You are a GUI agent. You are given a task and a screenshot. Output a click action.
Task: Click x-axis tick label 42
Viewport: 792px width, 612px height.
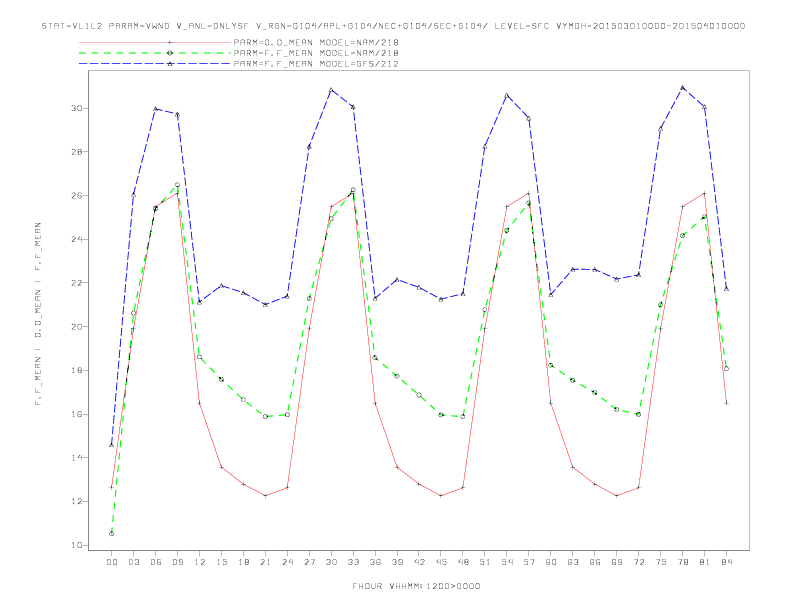(x=419, y=562)
